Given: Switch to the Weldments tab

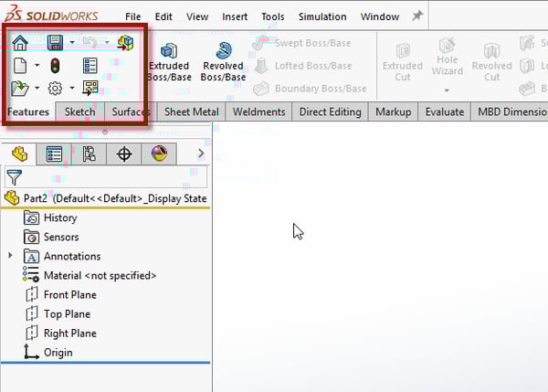Looking at the screenshot, I should pos(259,111).
